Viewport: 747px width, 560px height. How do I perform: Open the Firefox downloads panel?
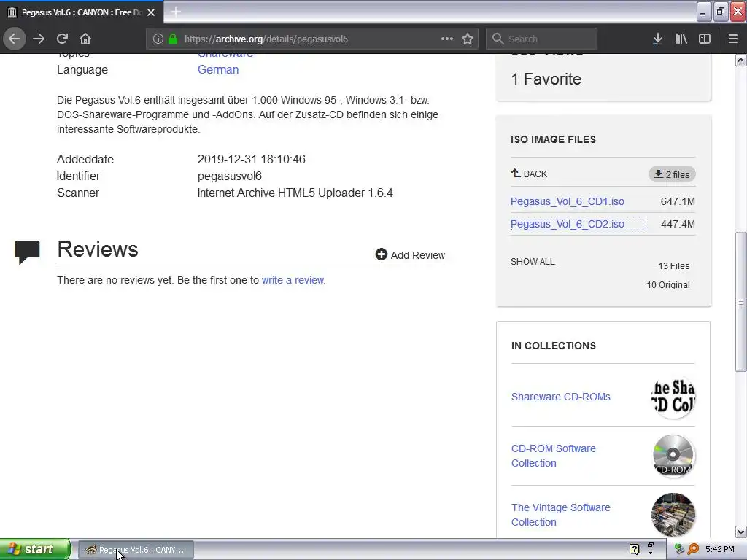coord(657,39)
